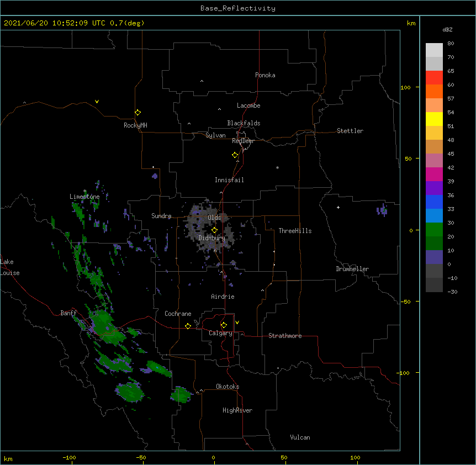Click the Base_Reflectivity title text
The height and width of the screenshot is (465, 476).
pyautogui.click(x=238, y=8)
